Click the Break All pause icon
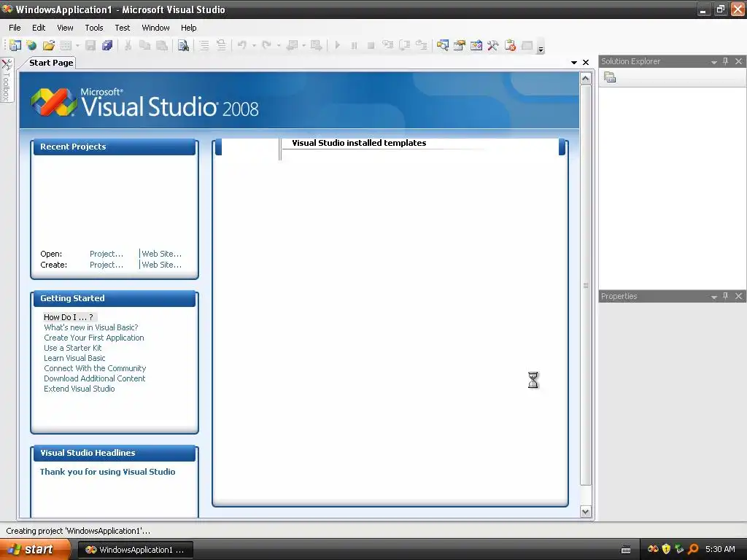Viewport: 747px width, 560px height. [x=354, y=45]
